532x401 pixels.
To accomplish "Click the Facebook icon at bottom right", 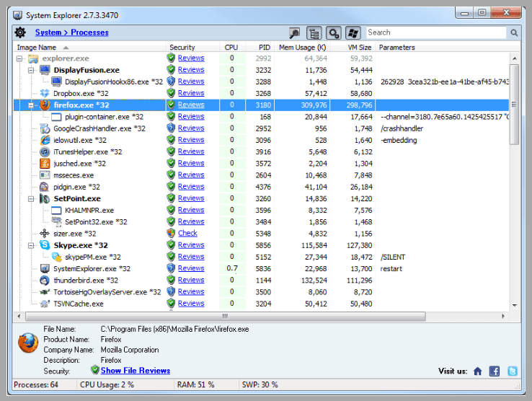I will (495, 371).
